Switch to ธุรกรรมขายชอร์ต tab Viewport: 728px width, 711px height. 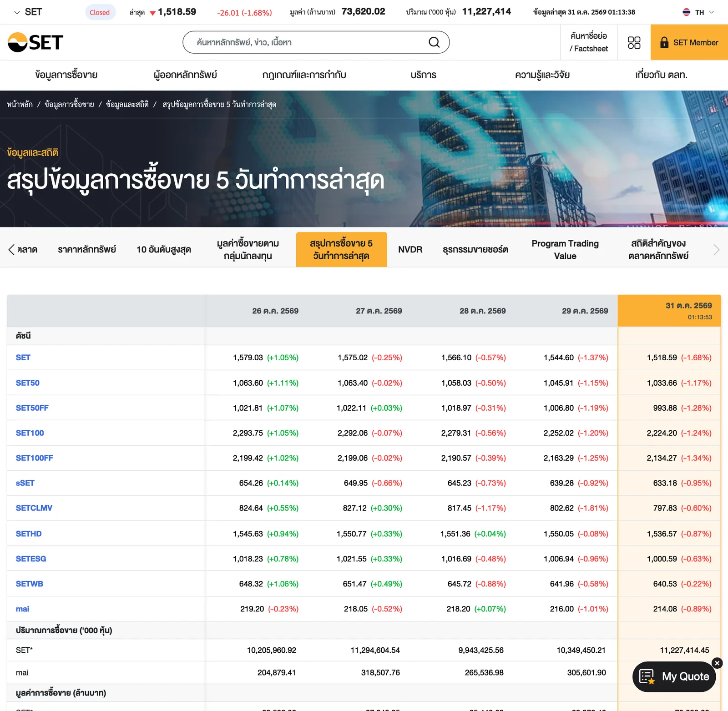(x=475, y=249)
